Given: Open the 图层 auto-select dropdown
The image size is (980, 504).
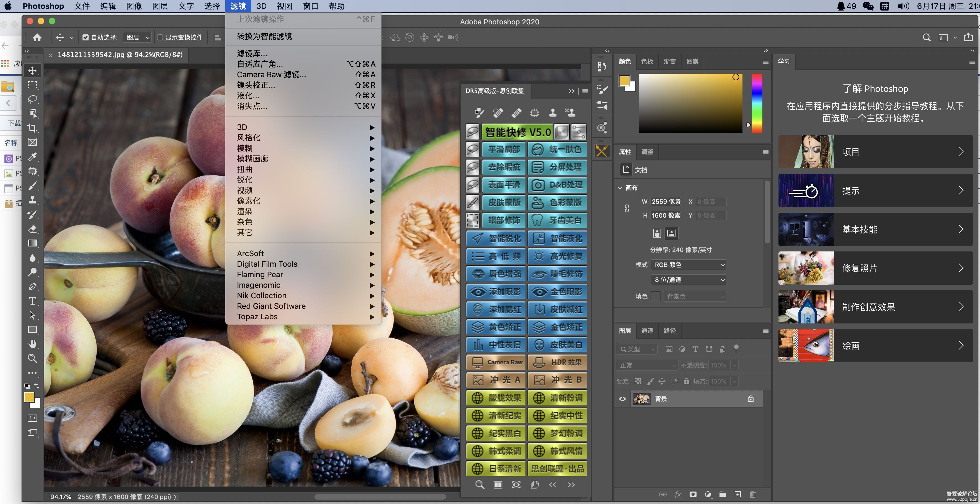Looking at the screenshot, I should [x=138, y=37].
